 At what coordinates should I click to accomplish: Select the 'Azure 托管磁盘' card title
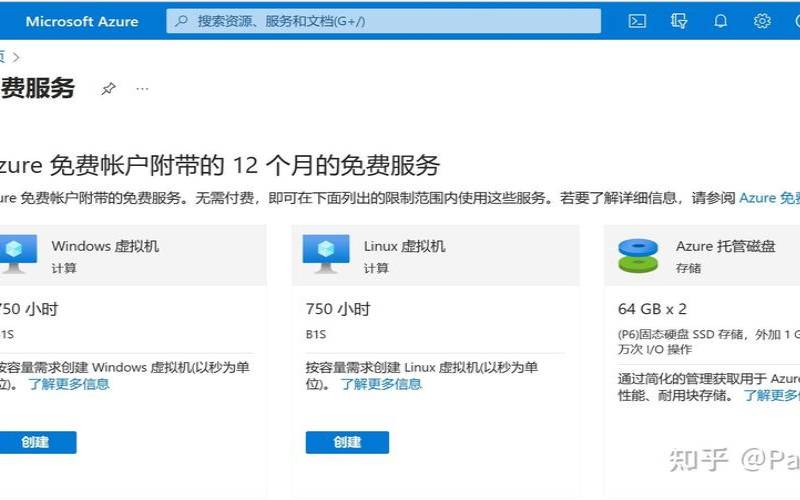tap(726, 246)
